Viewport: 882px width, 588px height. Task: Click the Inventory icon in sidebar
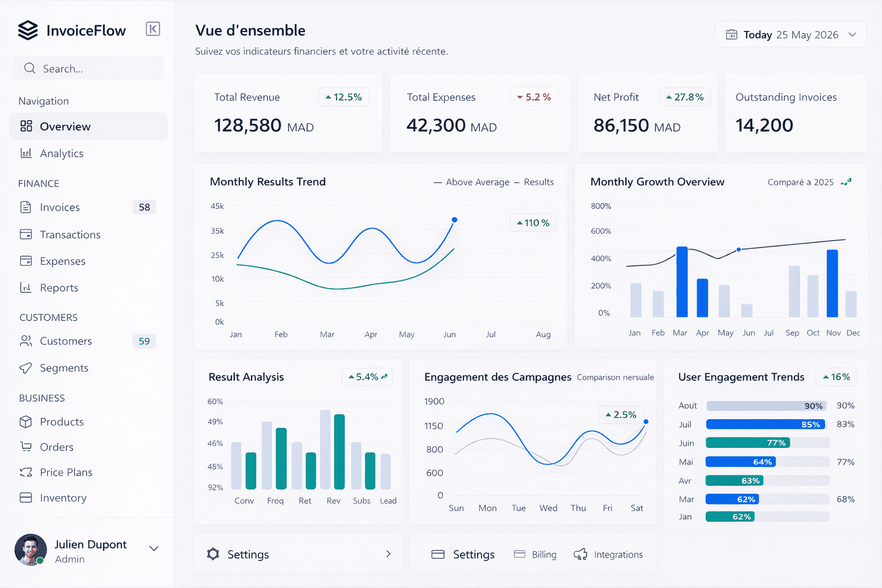[x=26, y=498]
